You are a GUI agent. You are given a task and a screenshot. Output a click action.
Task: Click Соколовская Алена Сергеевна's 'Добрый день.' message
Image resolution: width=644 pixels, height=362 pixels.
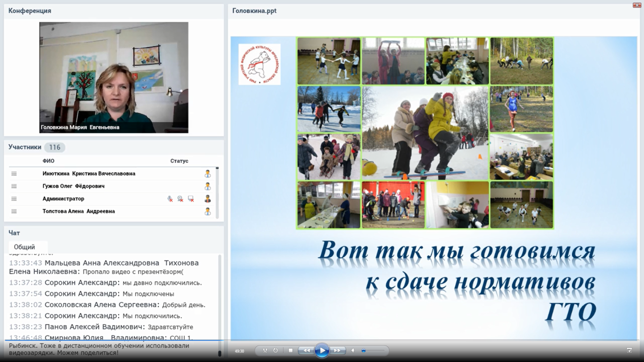184,305
